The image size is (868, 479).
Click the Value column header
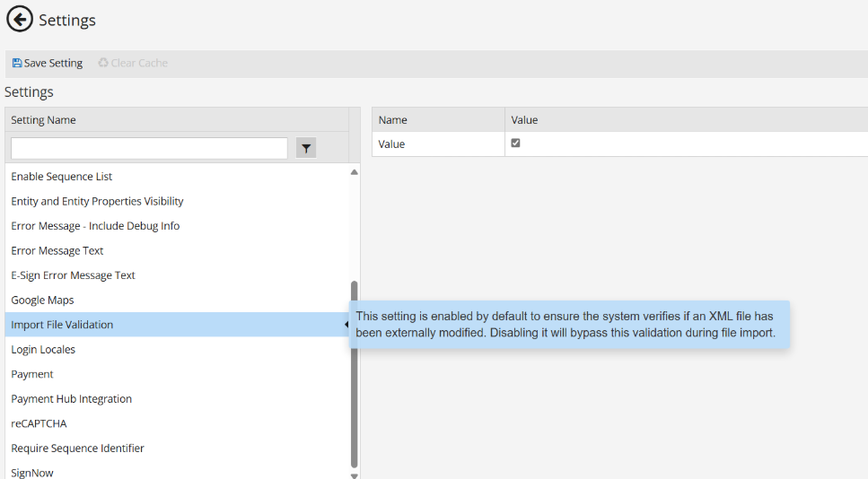[524, 120]
